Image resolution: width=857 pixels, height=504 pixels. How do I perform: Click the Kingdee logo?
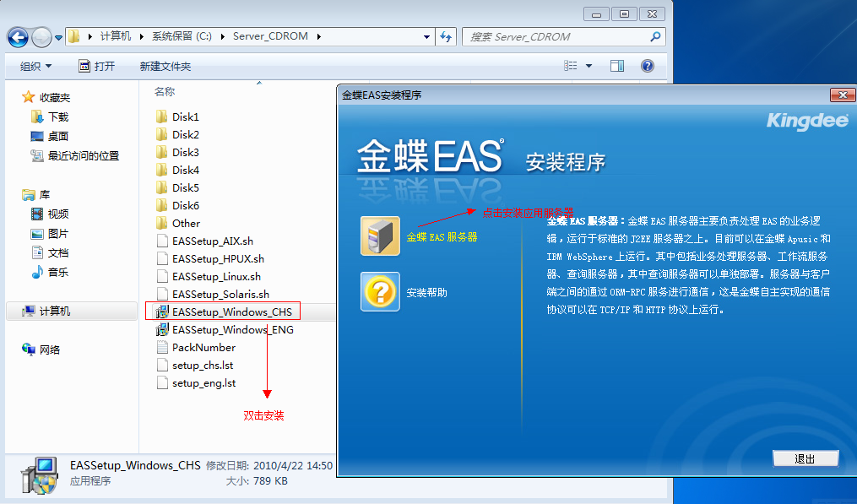click(x=807, y=120)
